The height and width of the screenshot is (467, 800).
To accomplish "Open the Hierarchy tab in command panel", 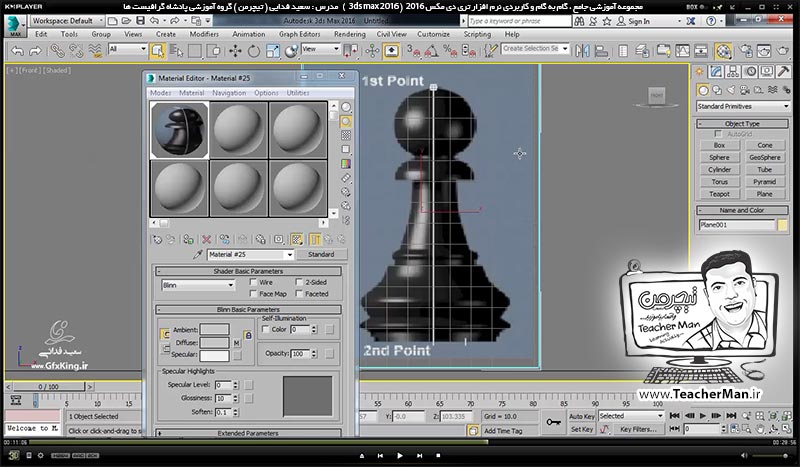I will tap(733, 71).
